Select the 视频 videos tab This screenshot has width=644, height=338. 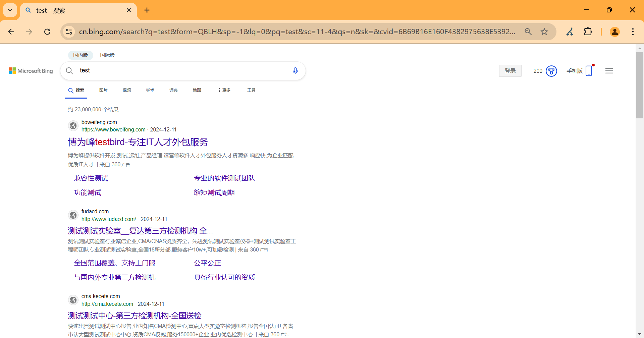127,90
